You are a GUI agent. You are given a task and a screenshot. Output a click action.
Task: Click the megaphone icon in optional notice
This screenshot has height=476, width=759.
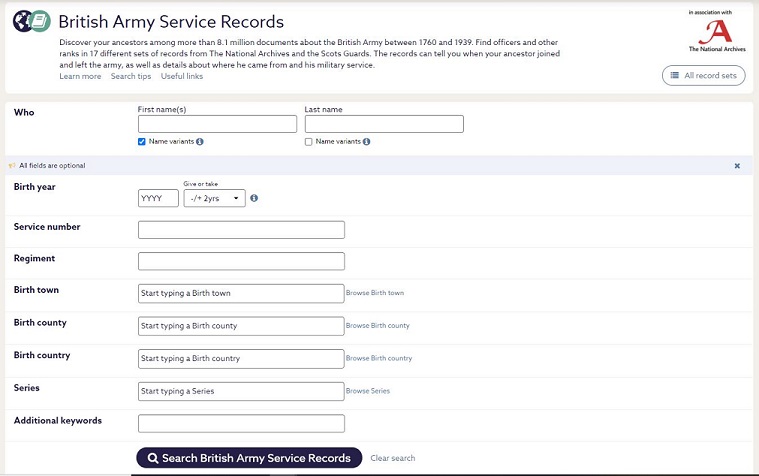click(12, 166)
